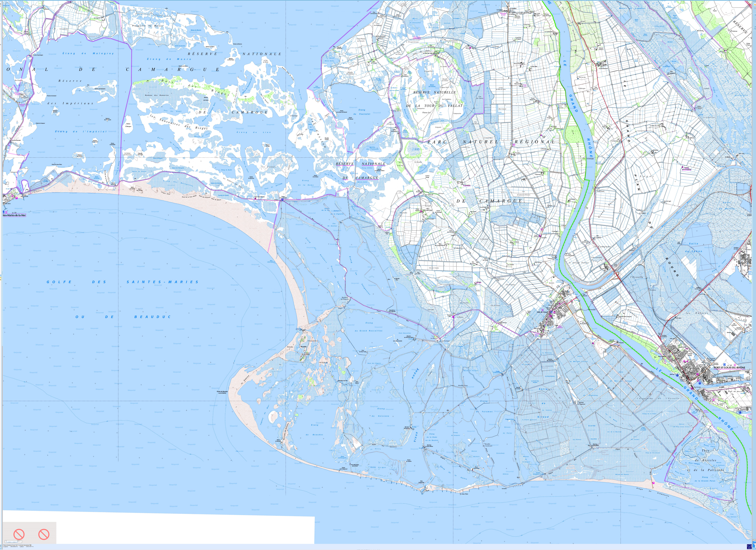Image resolution: width=756 pixels, height=550 pixels.
Task: Click the Salin du Caban label
Action: tap(694, 247)
